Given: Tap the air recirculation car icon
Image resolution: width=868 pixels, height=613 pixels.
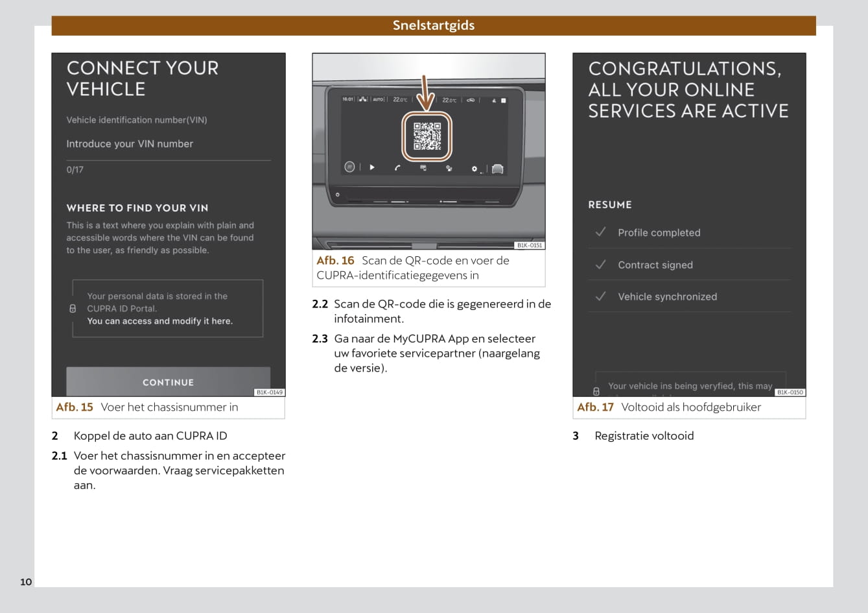Looking at the screenshot, I should click(x=471, y=100).
